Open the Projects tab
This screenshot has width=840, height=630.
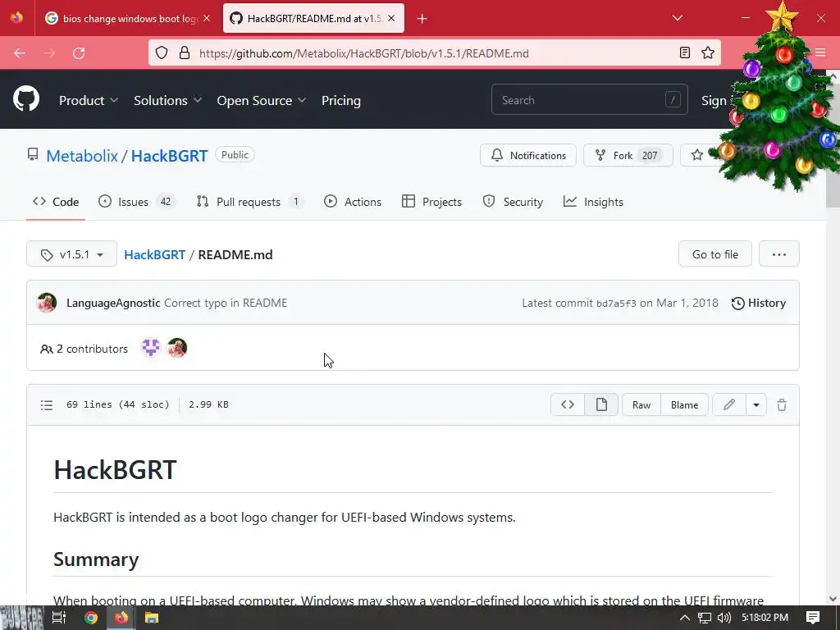coord(431,202)
